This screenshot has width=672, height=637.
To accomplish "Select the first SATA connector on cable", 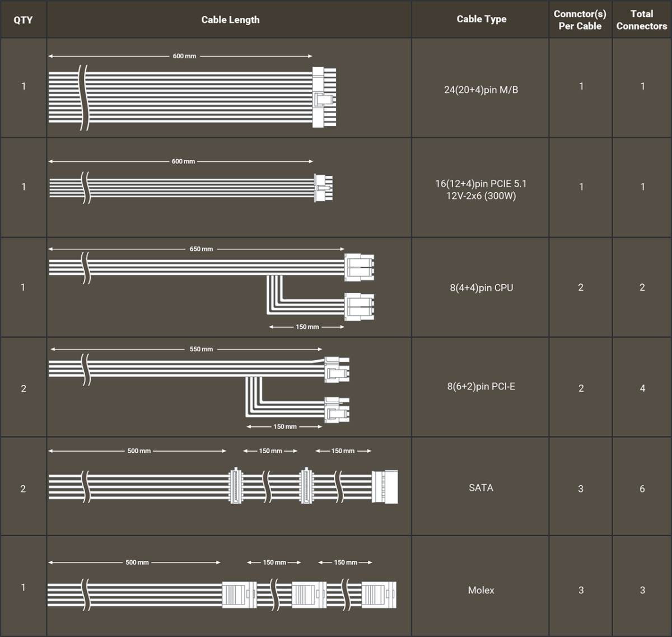I will coord(236,486).
